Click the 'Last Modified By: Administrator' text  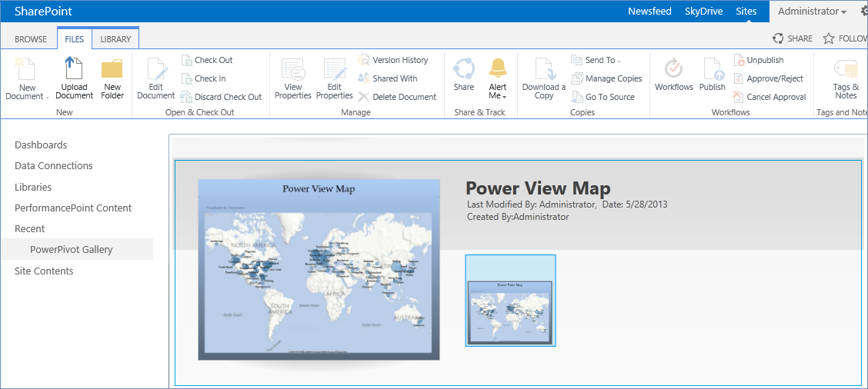532,204
